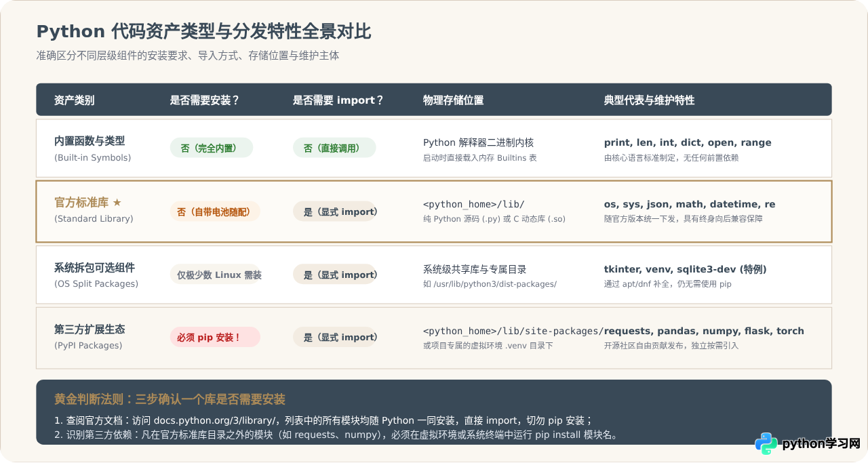The image size is (868, 463).
Task: Select the subtitle starting with 准确区分不同层级组件
Action: pyautogui.click(x=188, y=56)
